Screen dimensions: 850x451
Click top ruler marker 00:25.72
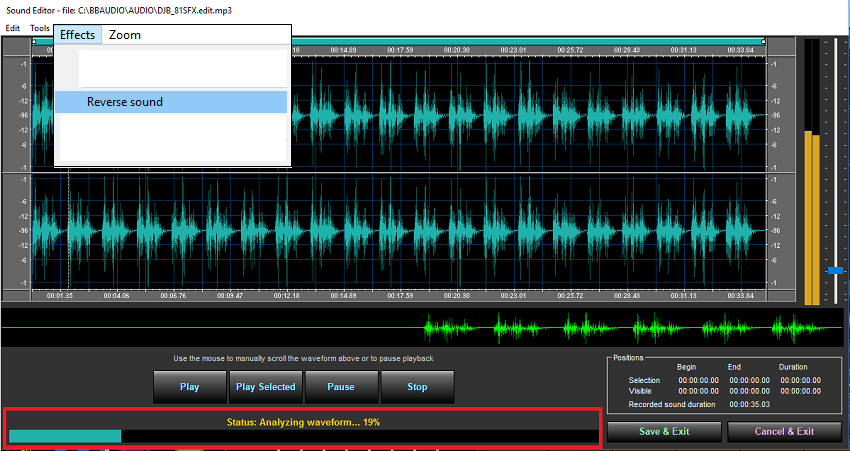click(570, 50)
